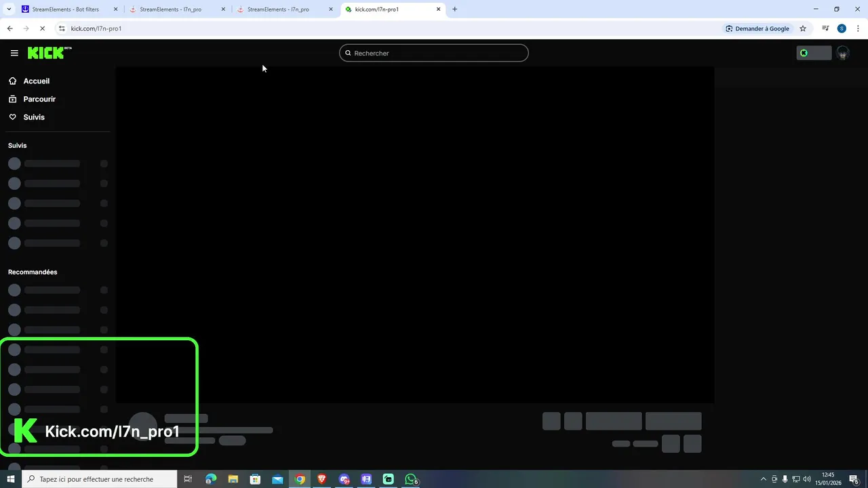Launch Microsoft Edge from the taskbar
Viewport: 868px width, 488px height.
point(211,479)
